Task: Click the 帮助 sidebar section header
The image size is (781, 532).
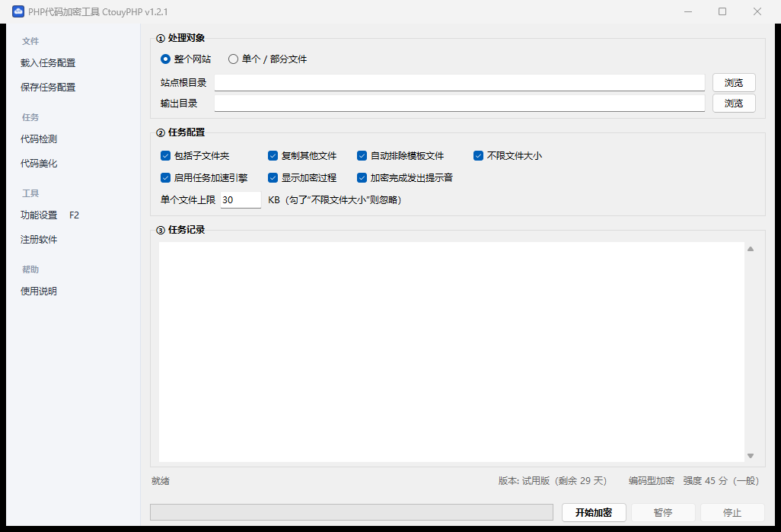Action: click(x=30, y=269)
